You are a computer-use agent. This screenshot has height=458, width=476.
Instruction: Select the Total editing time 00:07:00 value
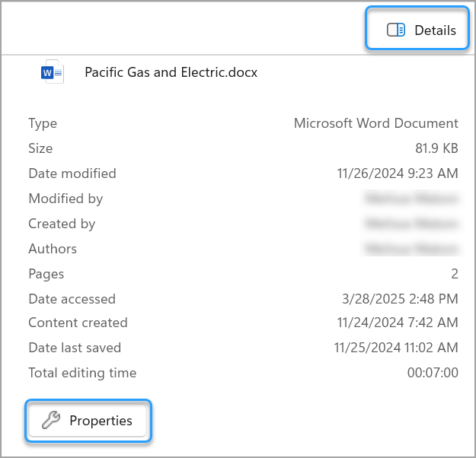(x=433, y=374)
